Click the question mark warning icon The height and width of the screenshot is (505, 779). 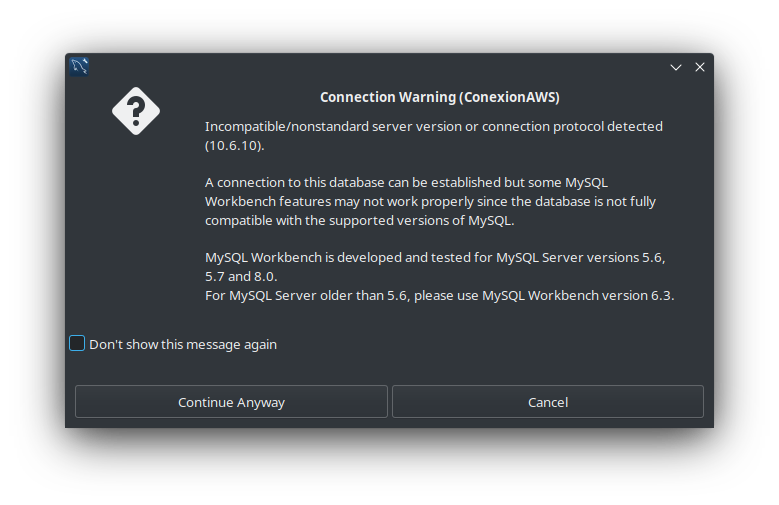[135, 110]
